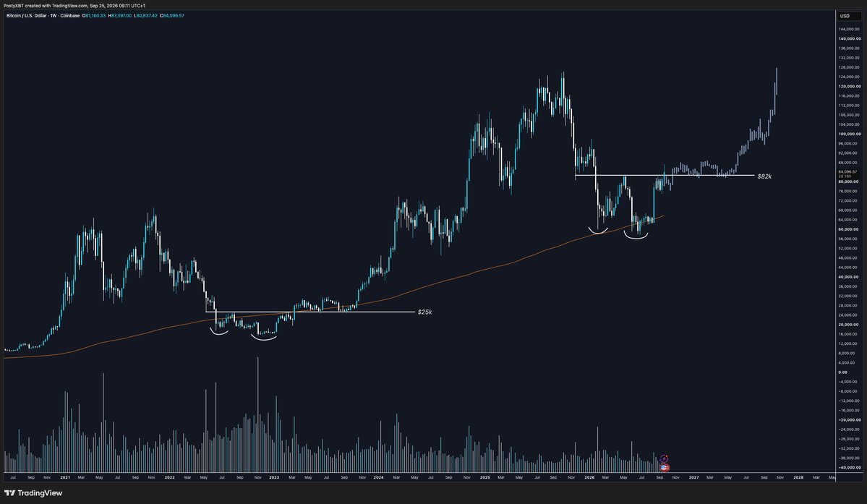Image resolution: width=867 pixels, height=504 pixels.
Task: Click the 2027 year label on time axis
Action: click(694, 477)
